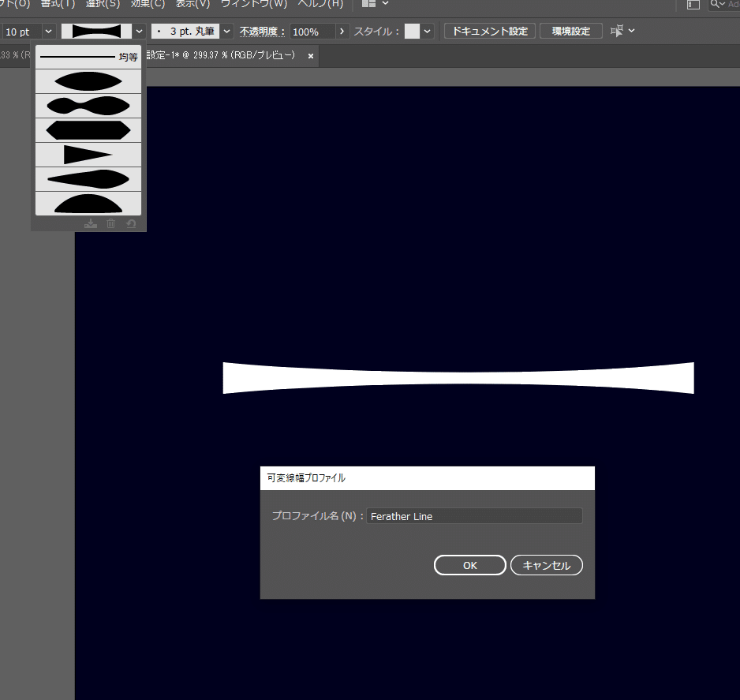Choose the half-dome width profile
This screenshot has width=740, height=700.
click(x=88, y=204)
